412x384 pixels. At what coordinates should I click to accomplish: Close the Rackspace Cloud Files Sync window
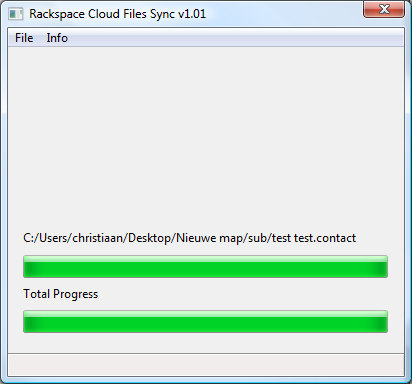(384, 9)
